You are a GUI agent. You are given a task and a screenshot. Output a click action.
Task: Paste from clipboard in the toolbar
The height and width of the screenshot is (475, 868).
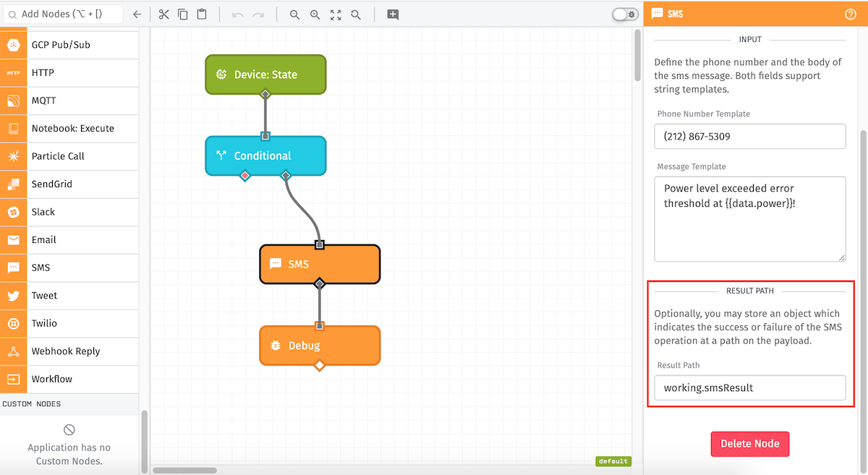202,14
